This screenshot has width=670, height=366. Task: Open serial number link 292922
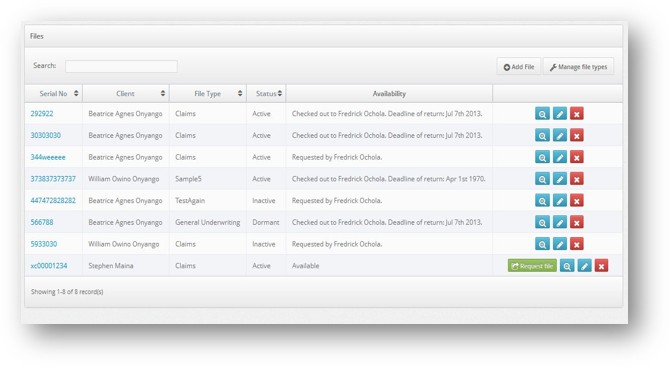(x=42, y=114)
